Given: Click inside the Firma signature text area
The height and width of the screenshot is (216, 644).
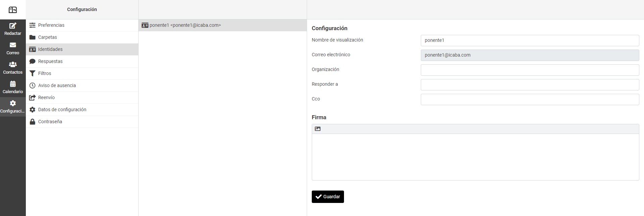Looking at the screenshot, I should pos(475,157).
